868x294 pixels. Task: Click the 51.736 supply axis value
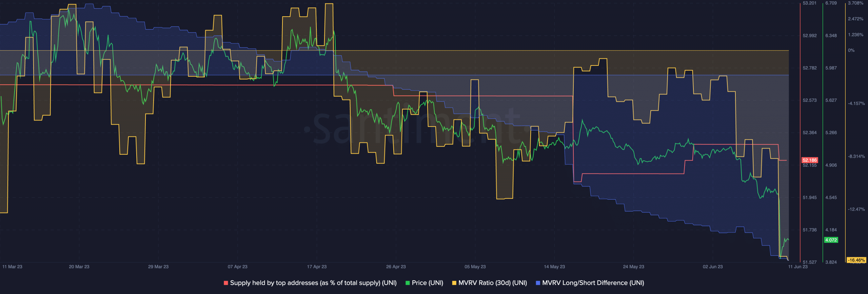tap(810, 230)
